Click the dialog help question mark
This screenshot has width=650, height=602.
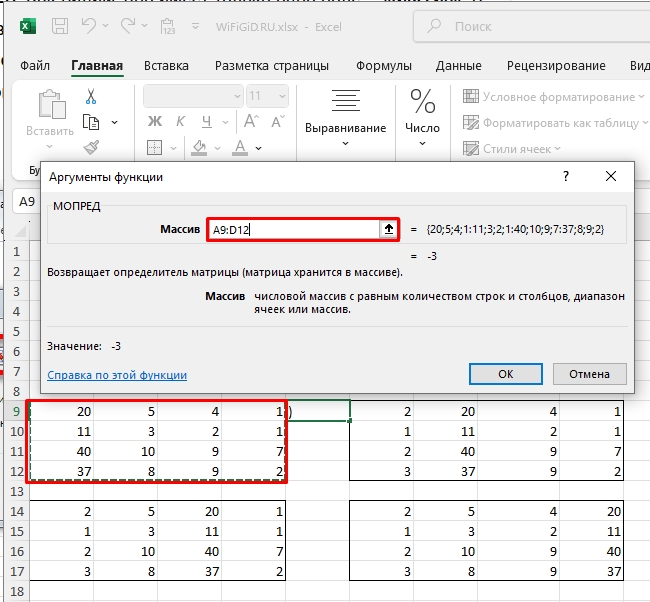pyautogui.click(x=566, y=177)
